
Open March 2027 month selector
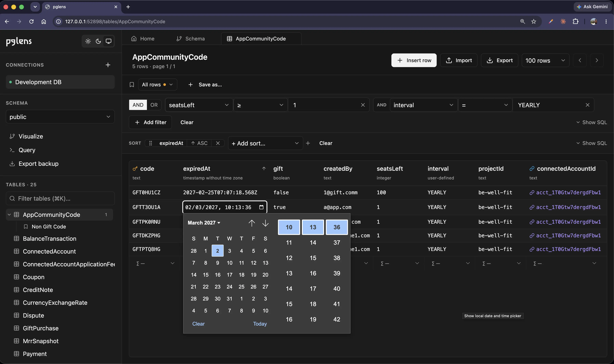tap(204, 223)
